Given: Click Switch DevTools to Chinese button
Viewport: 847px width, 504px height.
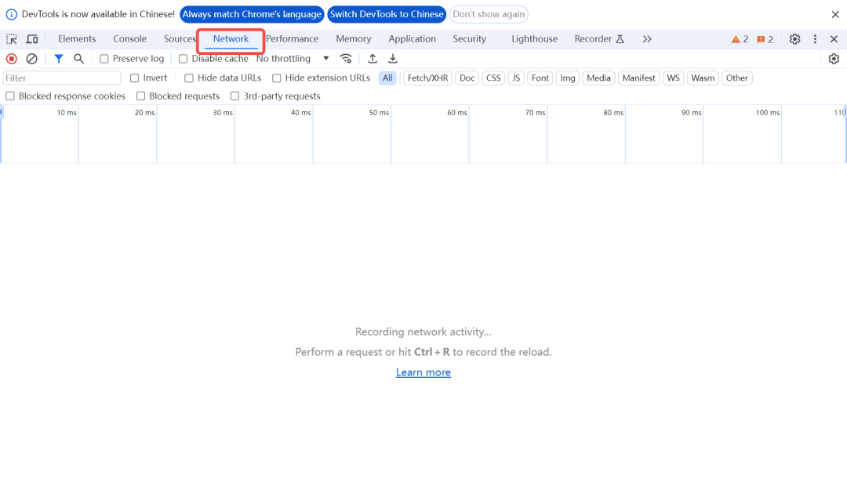Looking at the screenshot, I should point(387,14).
